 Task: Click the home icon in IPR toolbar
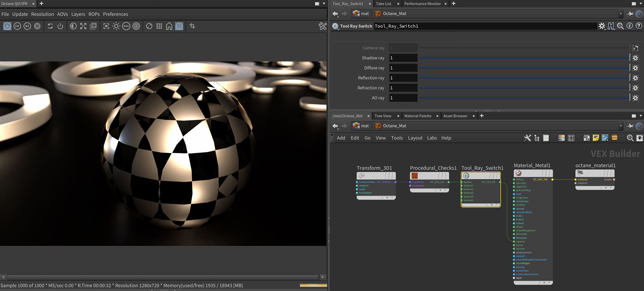point(169,26)
